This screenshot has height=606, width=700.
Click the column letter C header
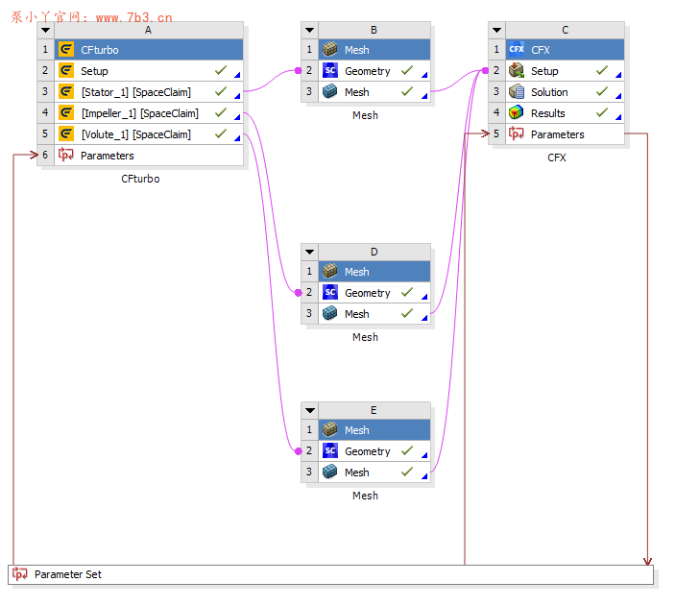565,30
